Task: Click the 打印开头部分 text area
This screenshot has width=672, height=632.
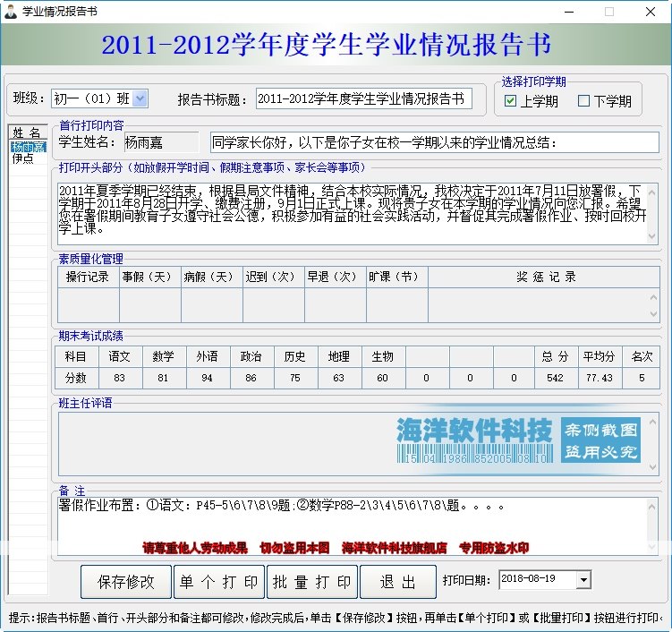Action: tap(353, 214)
